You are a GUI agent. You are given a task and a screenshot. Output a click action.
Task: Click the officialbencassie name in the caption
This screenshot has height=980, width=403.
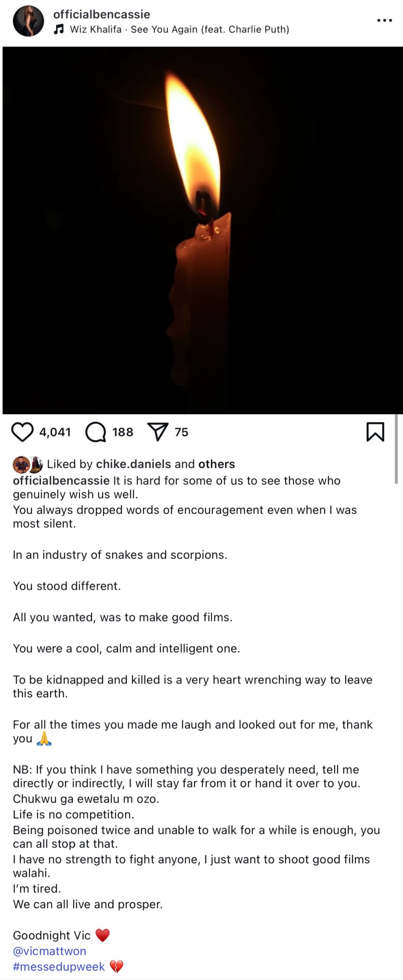(61, 480)
